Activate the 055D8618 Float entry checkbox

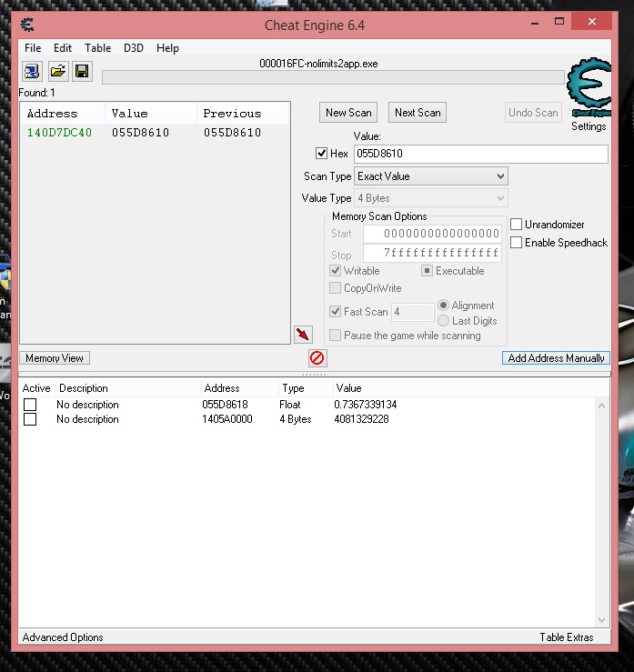pyautogui.click(x=30, y=405)
